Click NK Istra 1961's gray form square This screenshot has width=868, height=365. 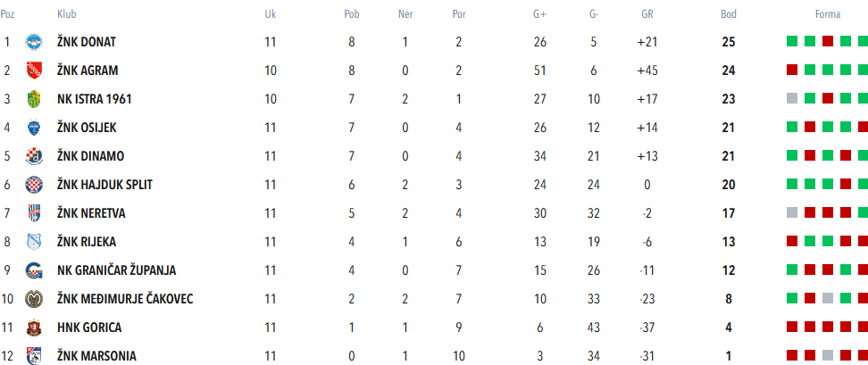[x=791, y=98]
